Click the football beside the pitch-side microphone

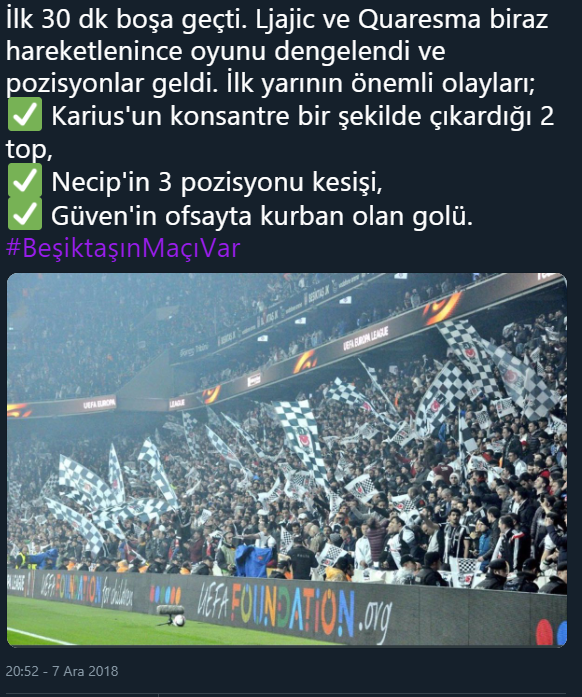click(x=179, y=621)
